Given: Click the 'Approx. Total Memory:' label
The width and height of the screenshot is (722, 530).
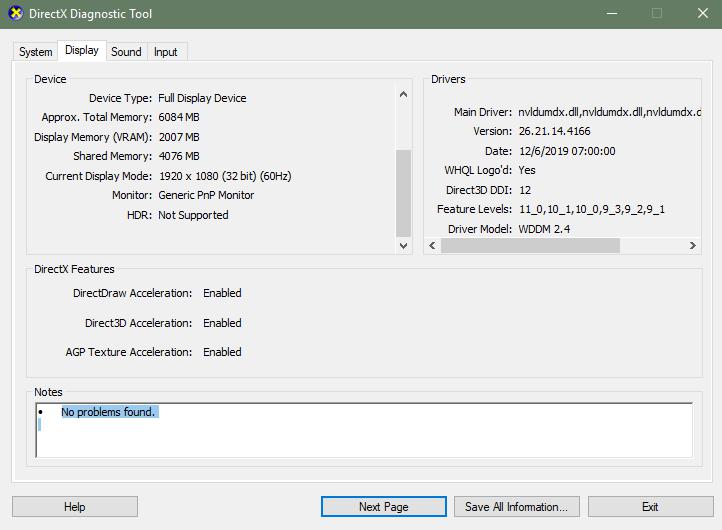Looking at the screenshot, I should tap(97, 117).
